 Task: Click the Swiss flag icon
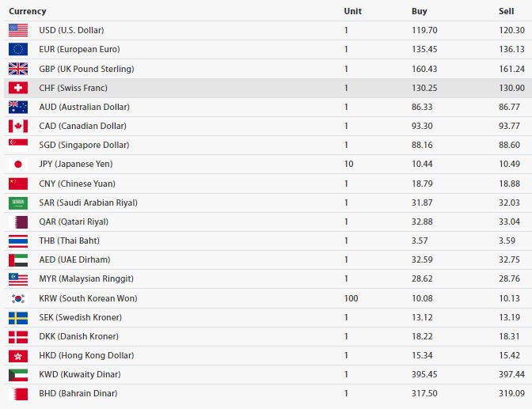click(x=18, y=88)
